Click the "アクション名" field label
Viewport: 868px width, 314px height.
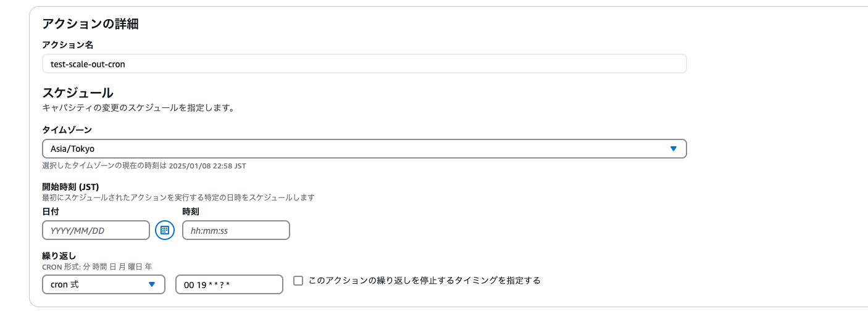click(x=67, y=44)
